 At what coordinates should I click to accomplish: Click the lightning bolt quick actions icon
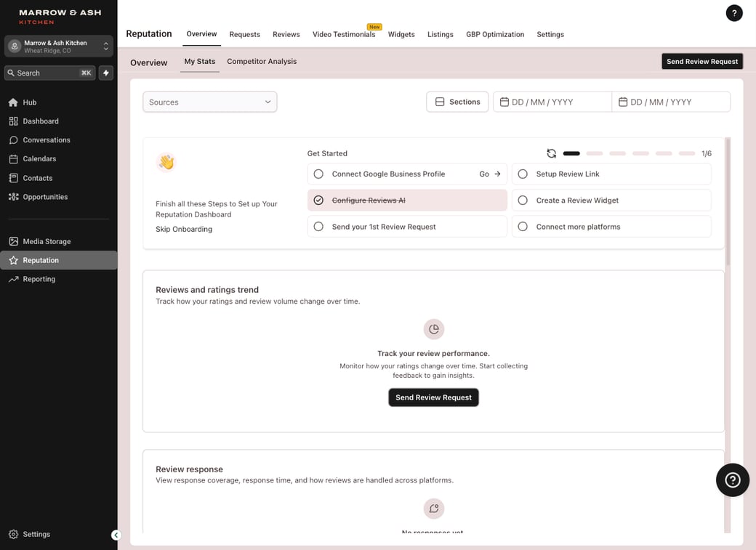106,73
